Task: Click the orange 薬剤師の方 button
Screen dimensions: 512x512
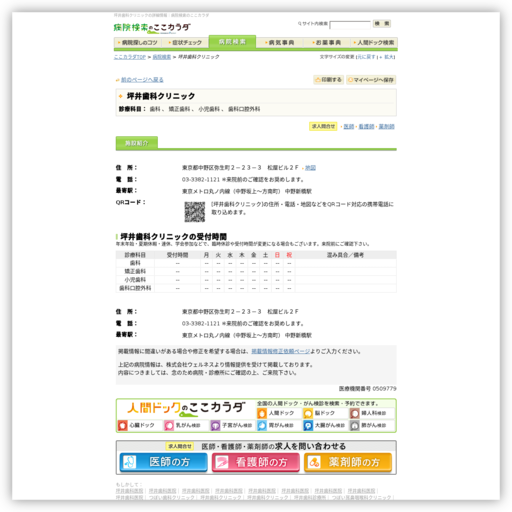Action: [x=348, y=462]
